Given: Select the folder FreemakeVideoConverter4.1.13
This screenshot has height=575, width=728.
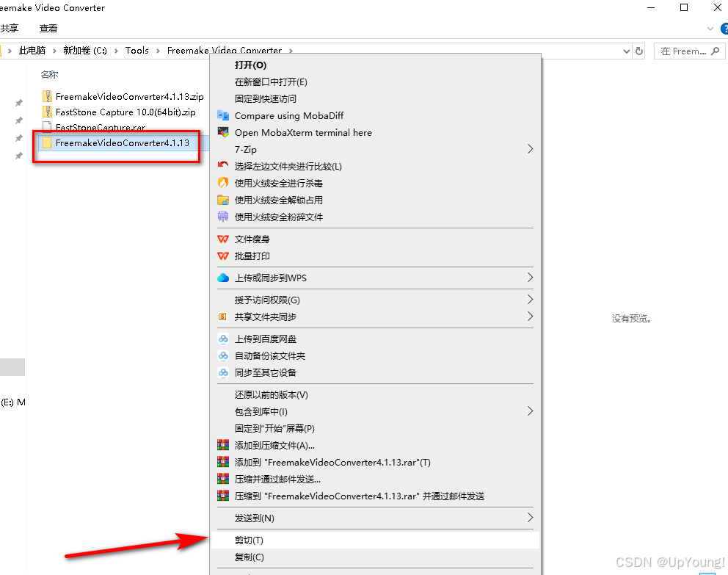Looking at the screenshot, I should (x=122, y=142).
